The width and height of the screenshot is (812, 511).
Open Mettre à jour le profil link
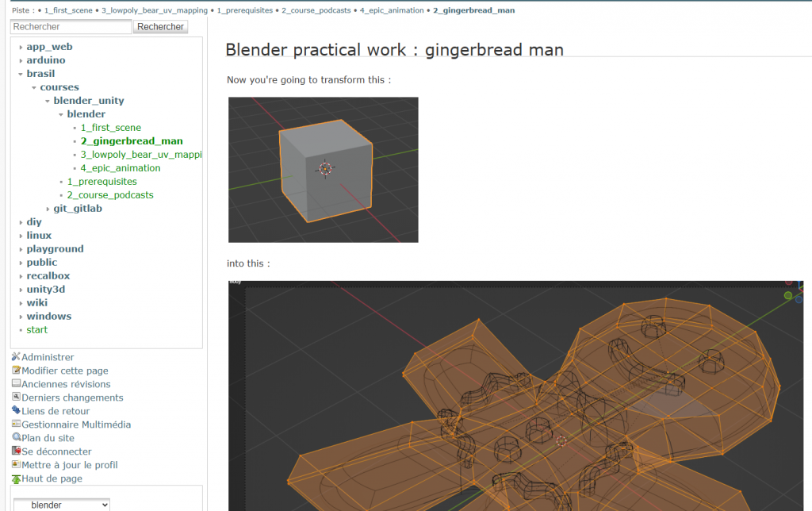click(70, 465)
